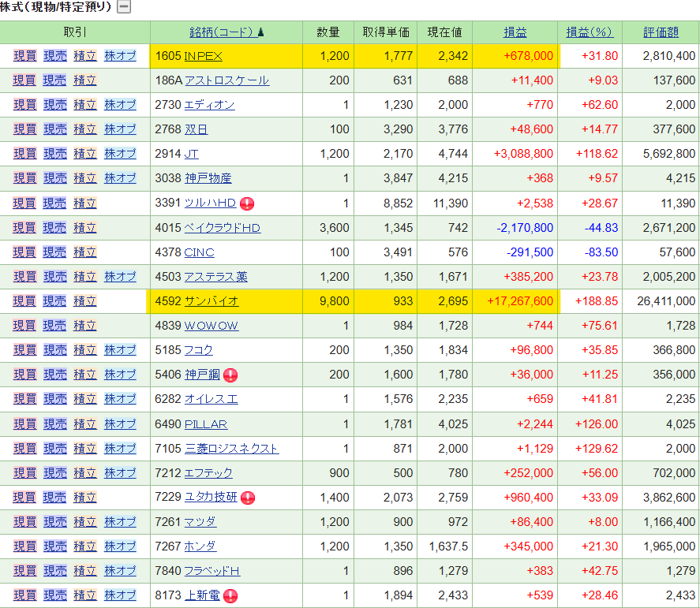This screenshot has height=608, width=700.
Task: Click 現買 in the WOWOW row
Action: click(x=24, y=326)
